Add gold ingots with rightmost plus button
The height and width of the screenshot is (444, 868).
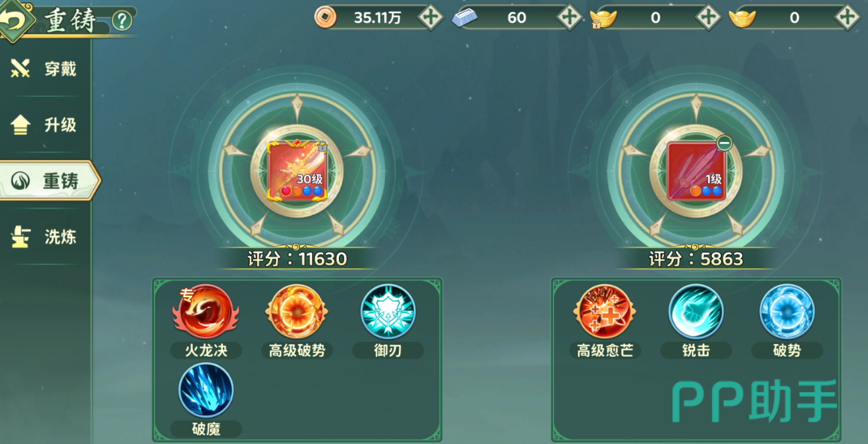click(847, 17)
